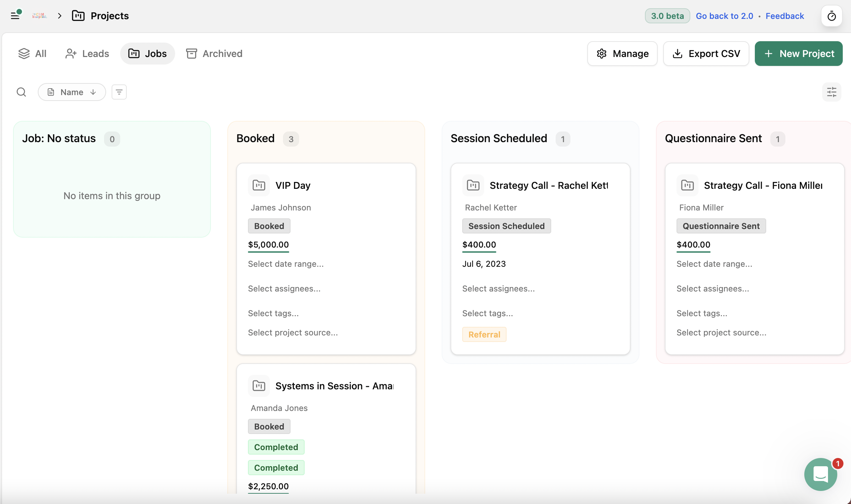
Task: Click Go back to 2.0 link
Action: coord(724,16)
